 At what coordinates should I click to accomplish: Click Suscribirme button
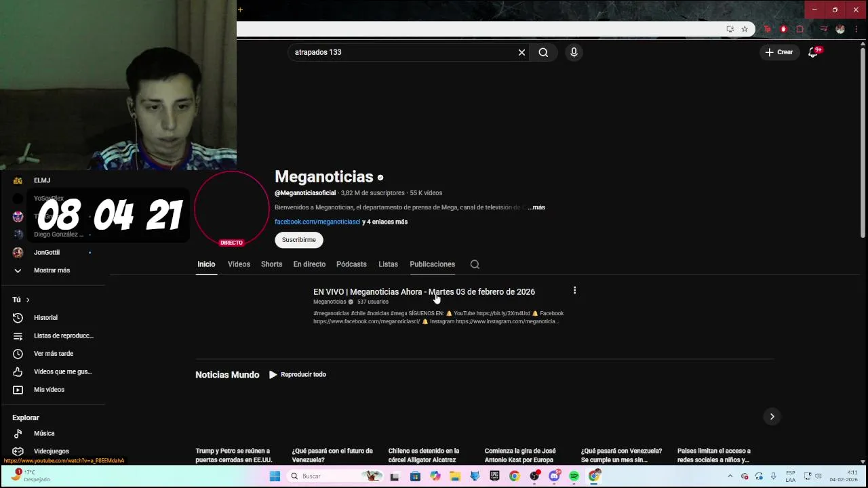[299, 240]
